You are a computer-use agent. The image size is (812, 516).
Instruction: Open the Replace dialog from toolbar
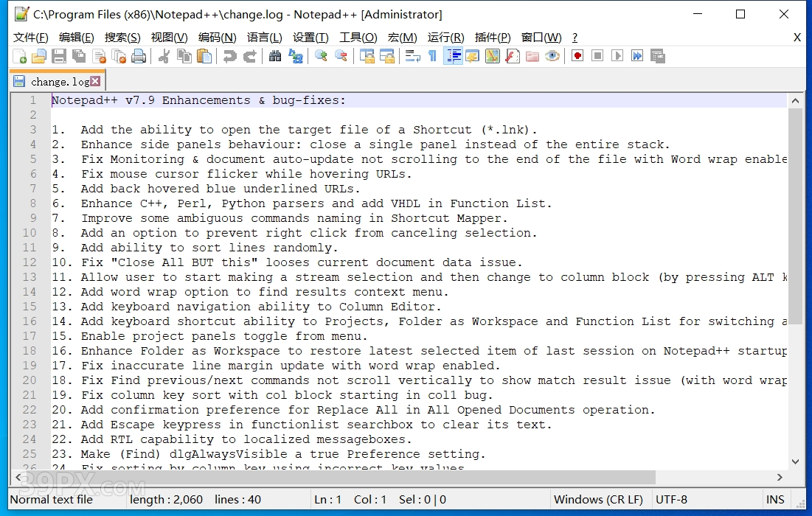click(296, 56)
